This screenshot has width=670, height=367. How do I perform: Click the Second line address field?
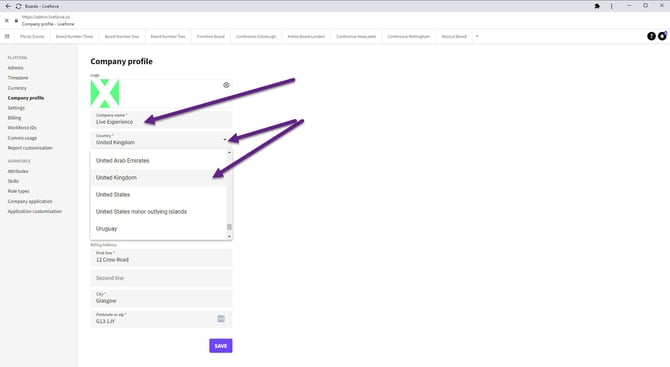[x=161, y=278]
